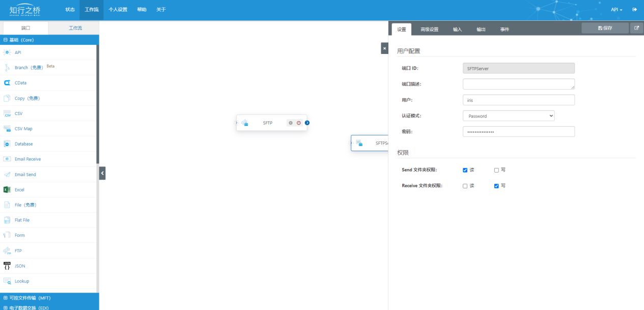The width and height of the screenshot is (644, 310).
Task: Open the API user dropdown menu
Action: 616,10
